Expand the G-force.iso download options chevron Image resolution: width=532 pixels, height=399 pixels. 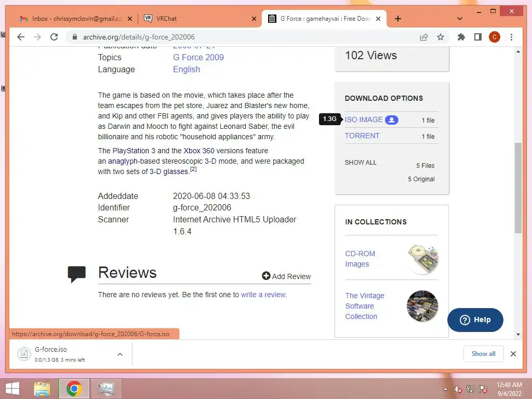pos(120,354)
